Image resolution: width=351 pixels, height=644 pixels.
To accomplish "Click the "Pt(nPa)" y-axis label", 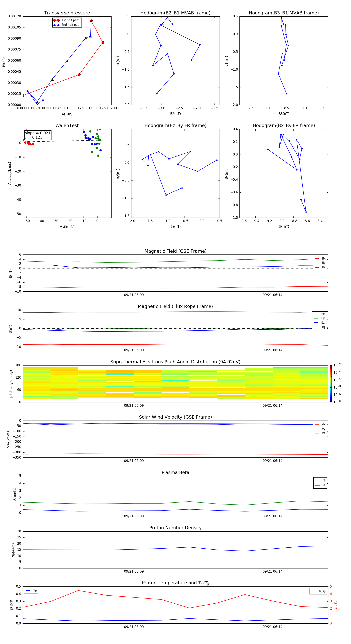I will point(4,61).
